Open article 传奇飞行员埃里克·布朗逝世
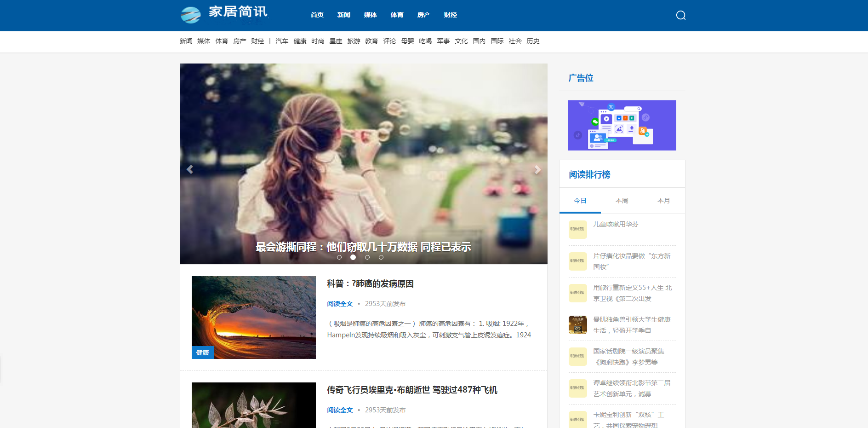Screen dimensions: 868x428 412,390
